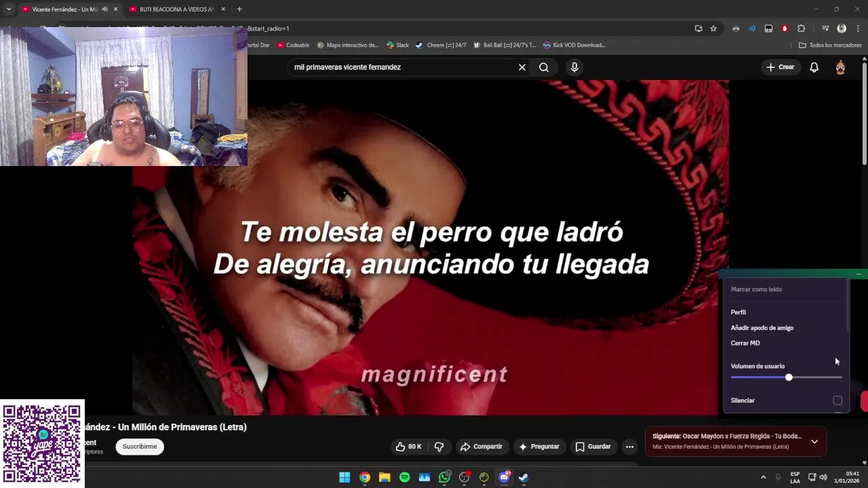Open volume control in system tray

click(x=823, y=477)
